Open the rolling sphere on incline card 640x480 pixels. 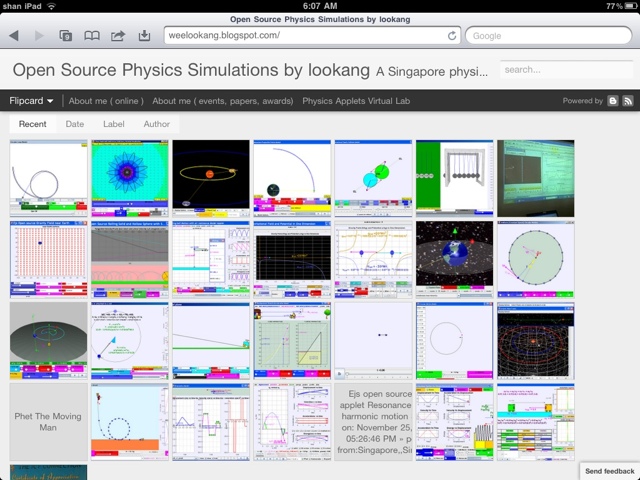130,260
